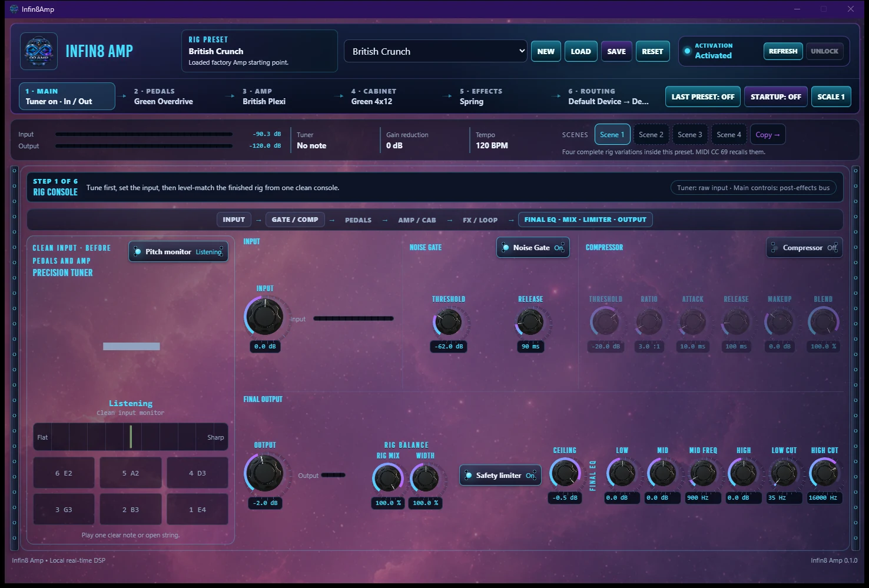
Task: Click the compressor RATIO knob
Action: (649, 321)
